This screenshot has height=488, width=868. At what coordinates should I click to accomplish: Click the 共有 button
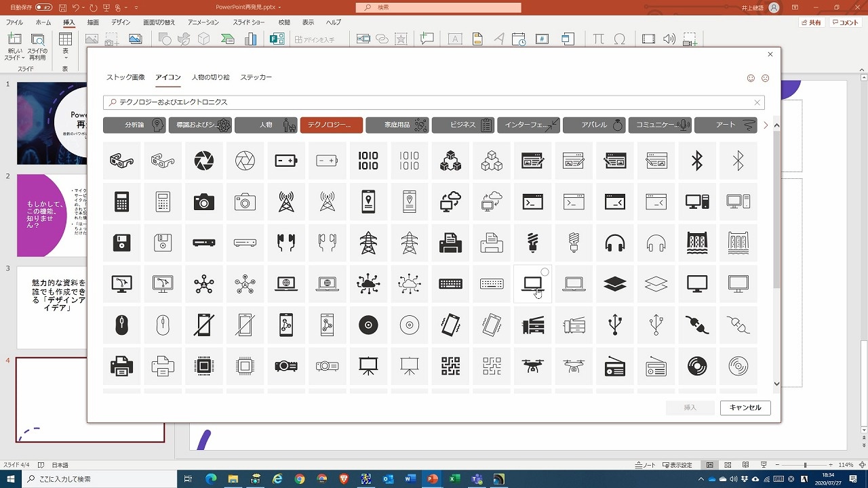pos(810,22)
